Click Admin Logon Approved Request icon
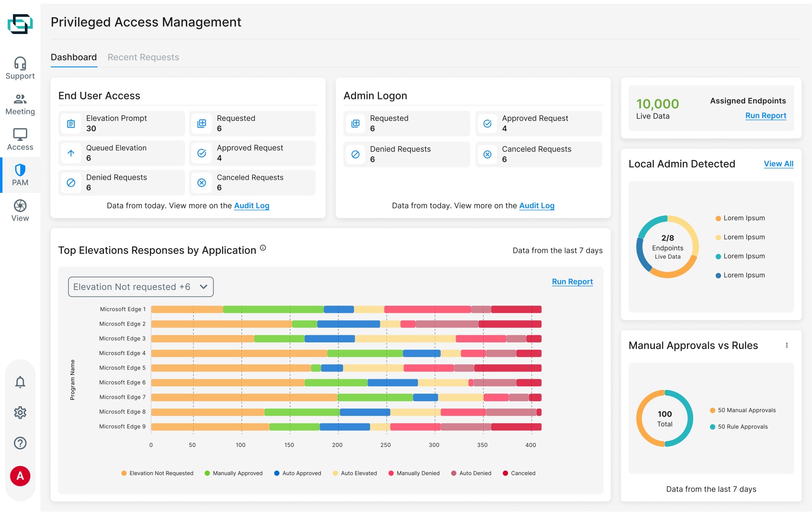 (487, 124)
